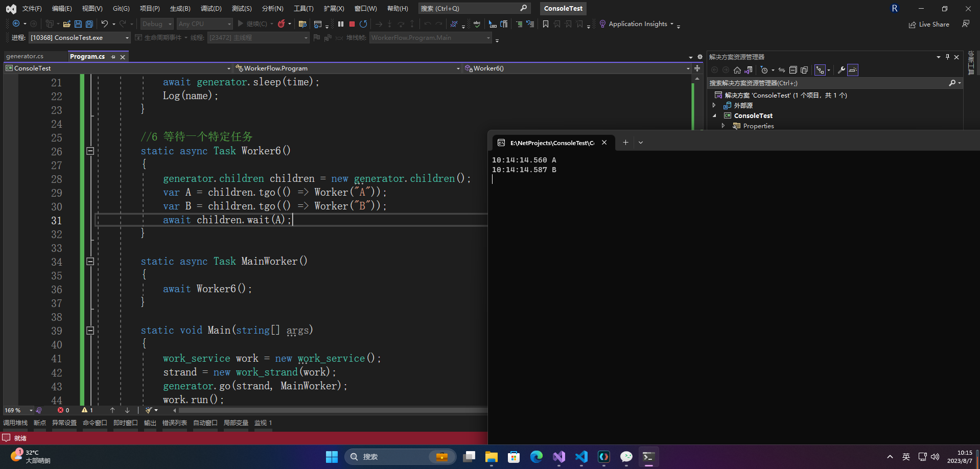Open the Git(G) menu
The width and height of the screenshot is (980, 469).
click(x=121, y=8)
